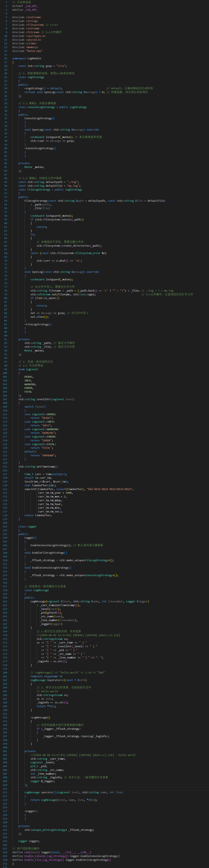
Task: Click 'return "UNKNOWN";' line
Action: coord(44,455)
